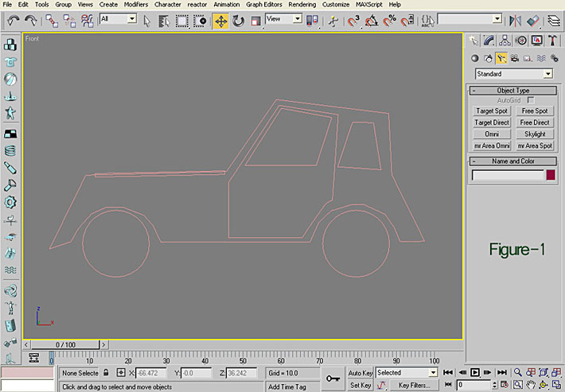565x392 pixels.
Task: Select the Move tool in main toolbar
Action: click(x=220, y=20)
